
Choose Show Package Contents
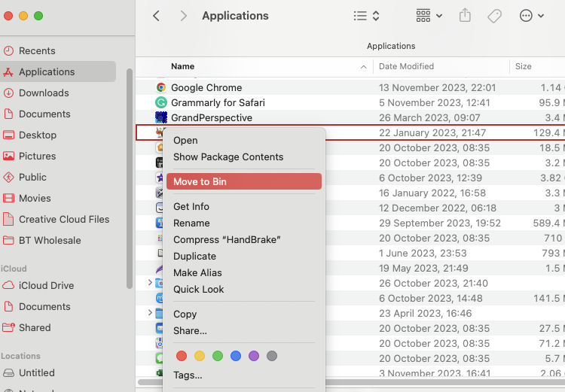point(244,157)
